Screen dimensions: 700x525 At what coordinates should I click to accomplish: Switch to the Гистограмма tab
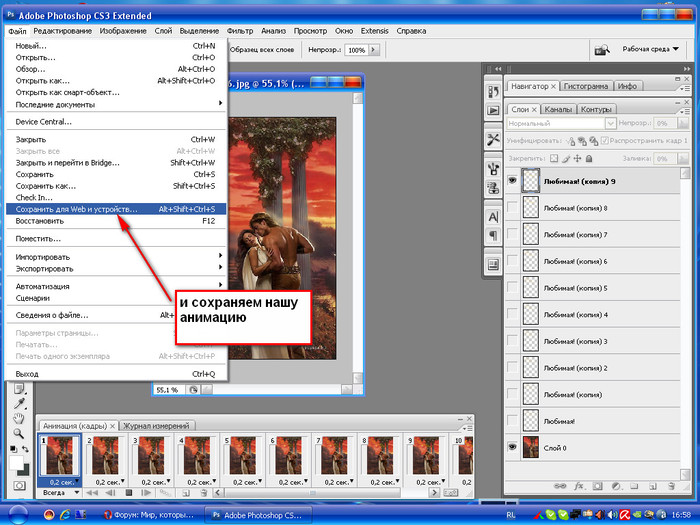point(586,86)
